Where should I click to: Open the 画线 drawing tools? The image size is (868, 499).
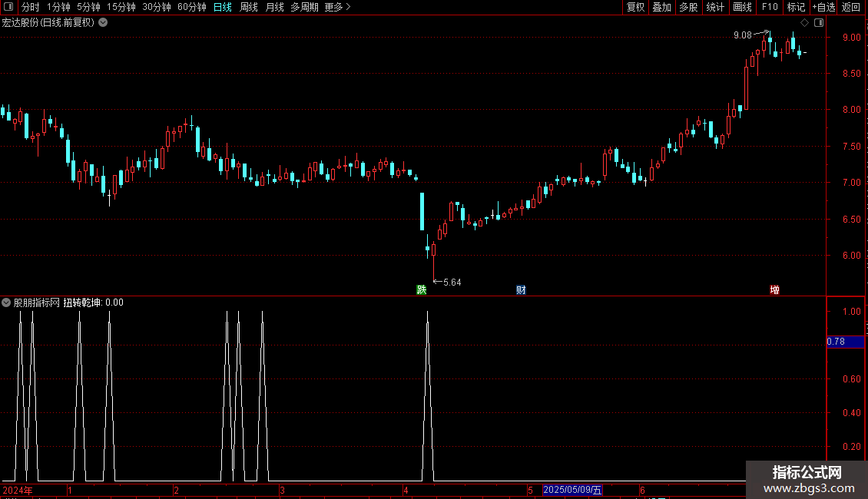742,7
